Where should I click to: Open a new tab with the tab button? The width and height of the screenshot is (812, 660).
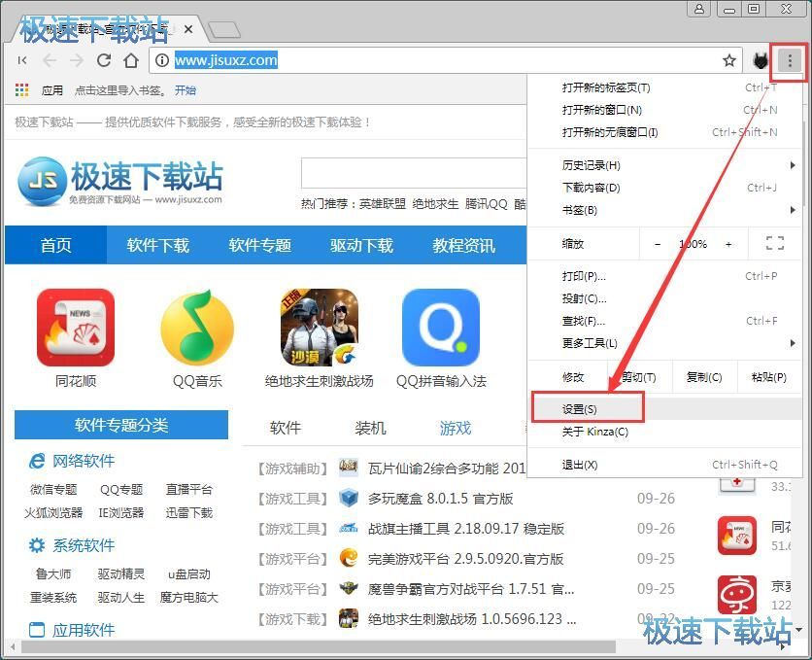coord(223,30)
